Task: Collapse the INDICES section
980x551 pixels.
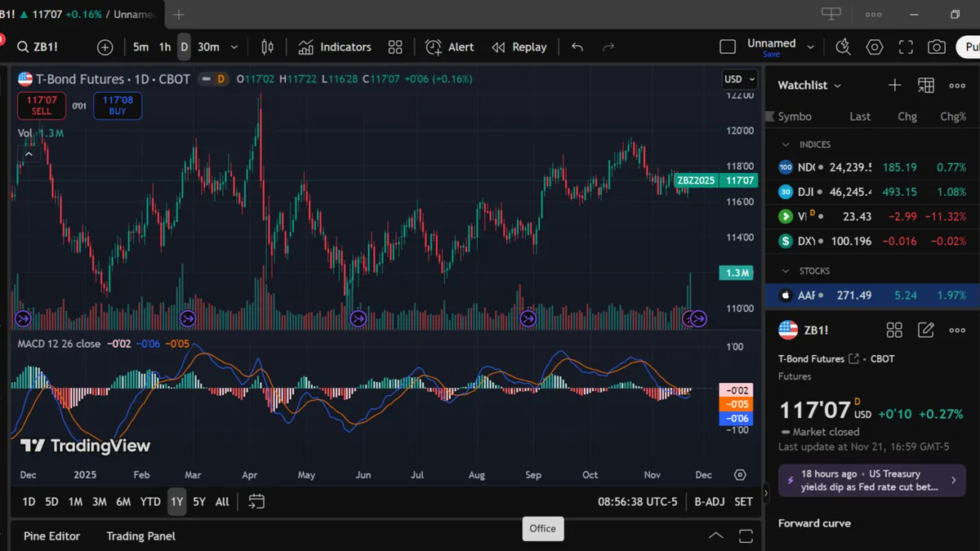Action: click(x=786, y=144)
